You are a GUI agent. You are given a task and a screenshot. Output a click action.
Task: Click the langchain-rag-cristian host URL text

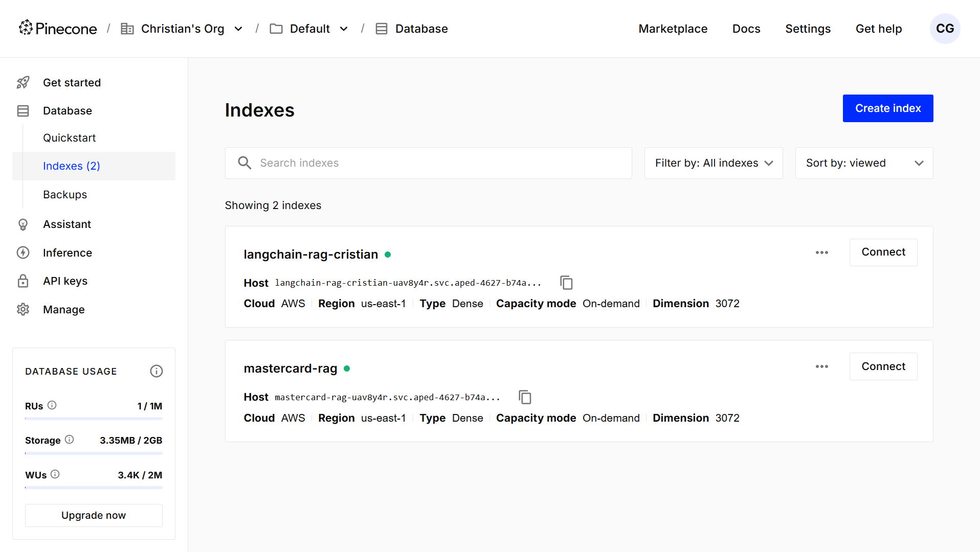click(x=408, y=283)
